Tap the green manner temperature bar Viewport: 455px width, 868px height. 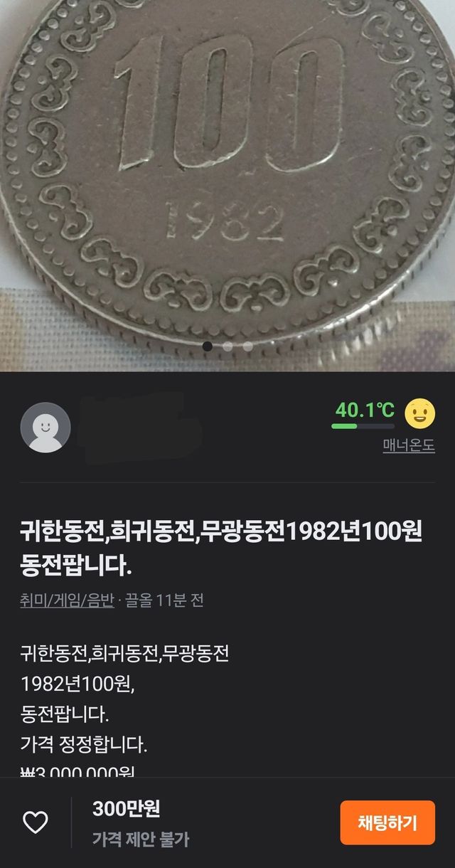click(x=363, y=426)
